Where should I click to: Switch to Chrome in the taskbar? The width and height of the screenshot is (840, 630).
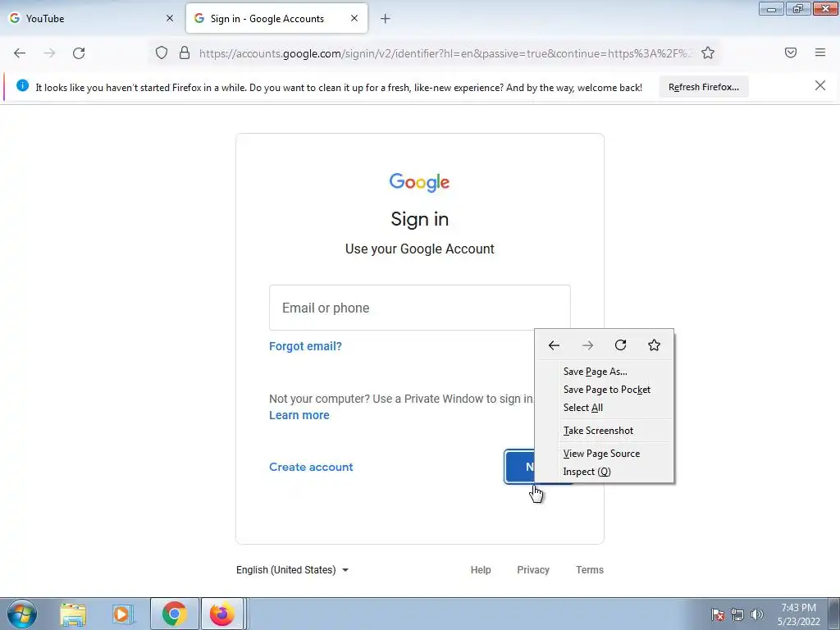point(175,614)
